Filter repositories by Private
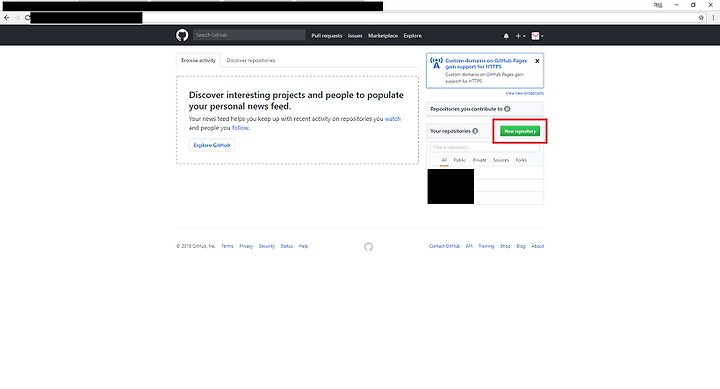 479,160
